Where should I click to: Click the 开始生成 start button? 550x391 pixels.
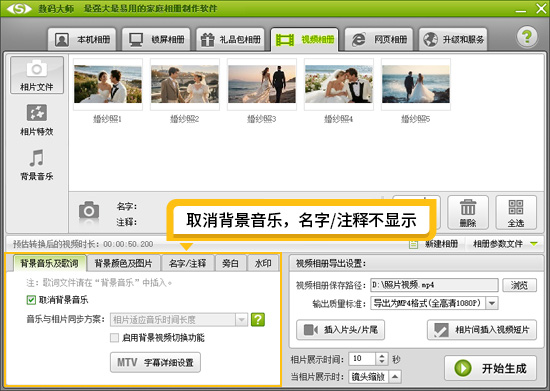pos(490,368)
